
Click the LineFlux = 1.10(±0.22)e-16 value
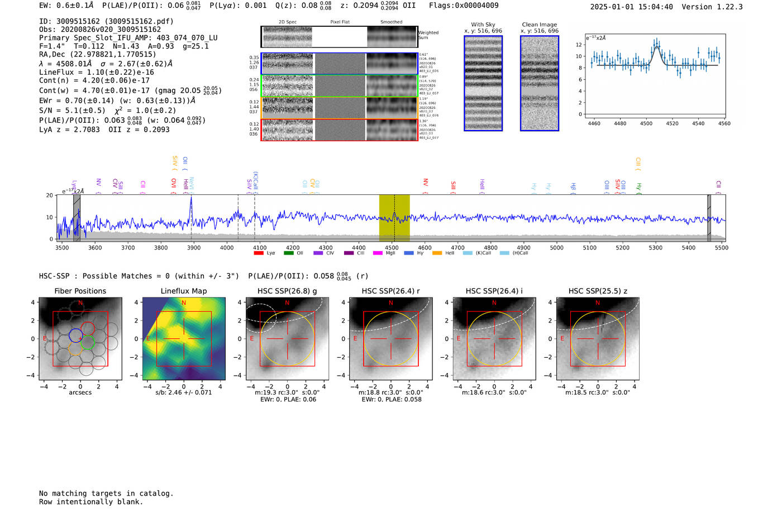click(97, 73)
